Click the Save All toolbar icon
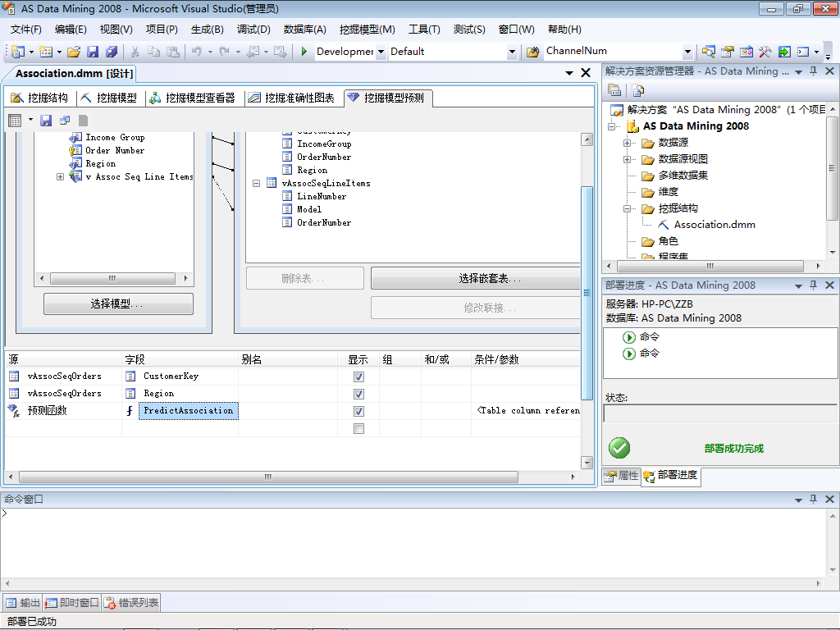Viewport: 840px width, 630px height. pyautogui.click(x=112, y=52)
